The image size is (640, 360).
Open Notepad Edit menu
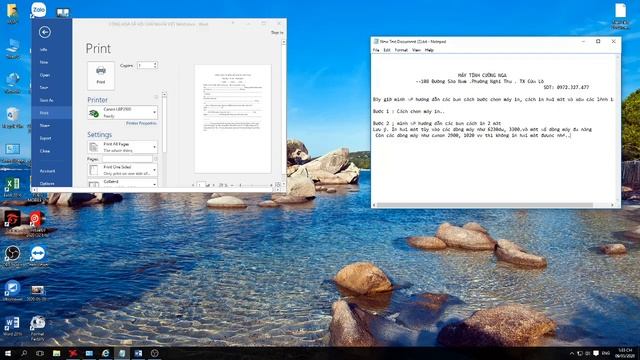click(387, 50)
